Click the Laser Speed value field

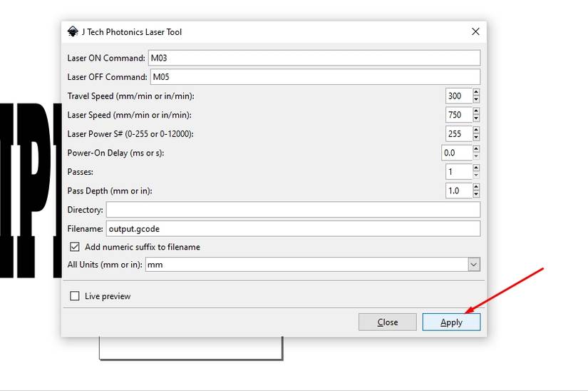[458, 114]
